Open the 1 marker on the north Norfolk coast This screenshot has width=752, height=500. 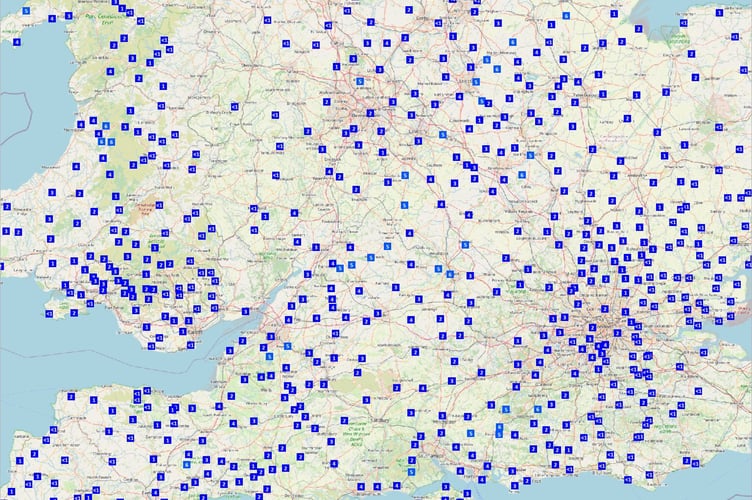pyautogui.click(x=719, y=13)
